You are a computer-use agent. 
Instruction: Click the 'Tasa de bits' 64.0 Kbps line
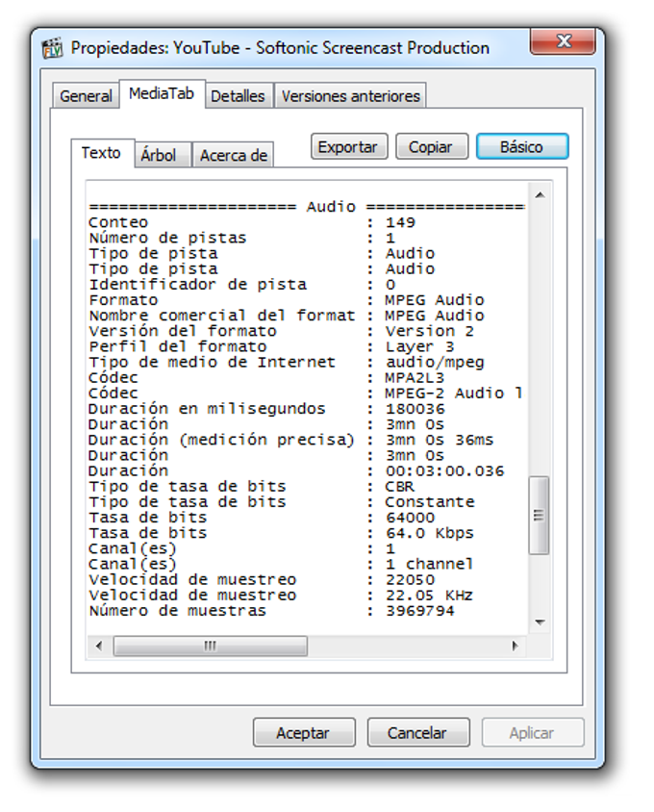click(x=281, y=533)
